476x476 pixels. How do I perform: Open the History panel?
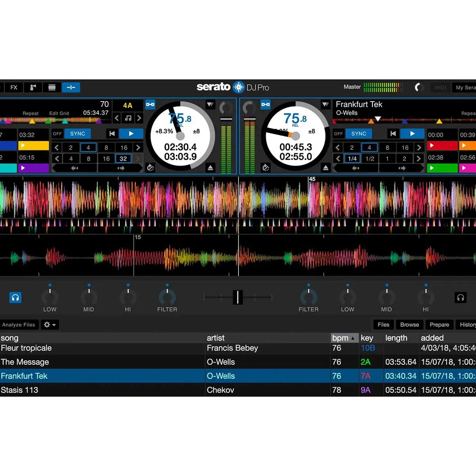point(468,324)
